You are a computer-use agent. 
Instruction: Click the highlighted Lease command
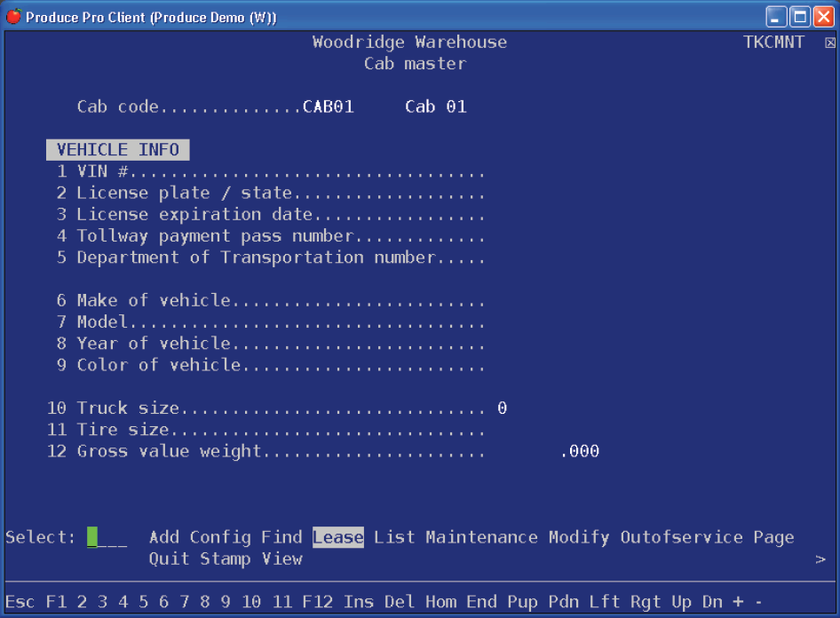[337, 537]
